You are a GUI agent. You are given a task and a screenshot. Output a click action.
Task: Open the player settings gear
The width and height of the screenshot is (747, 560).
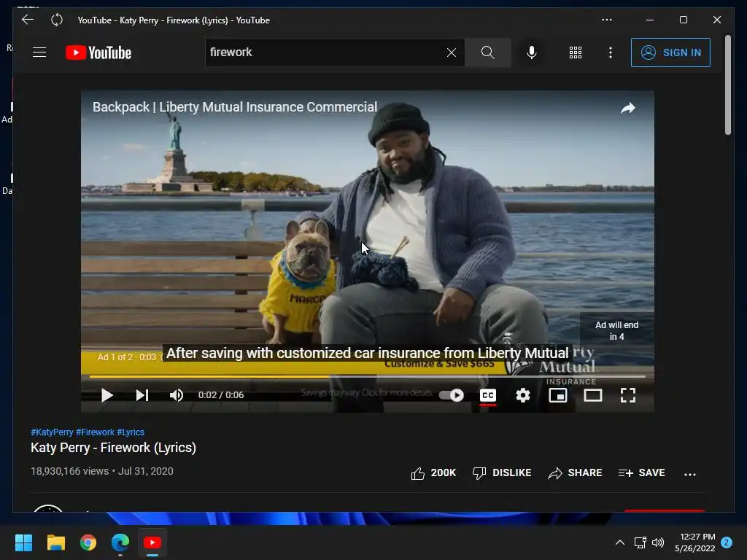coord(522,395)
